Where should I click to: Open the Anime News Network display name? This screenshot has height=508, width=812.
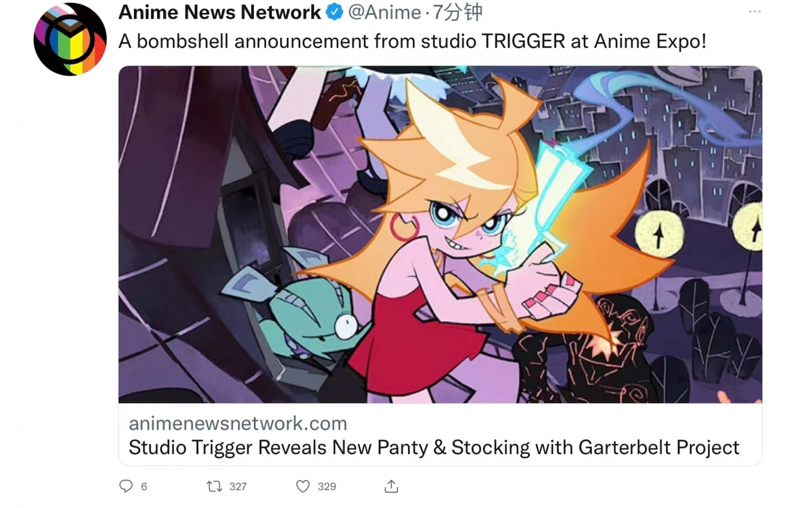220,12
